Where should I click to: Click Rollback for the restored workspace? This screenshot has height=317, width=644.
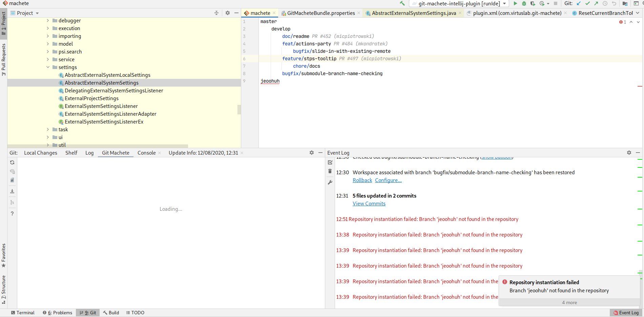(362, 180)
